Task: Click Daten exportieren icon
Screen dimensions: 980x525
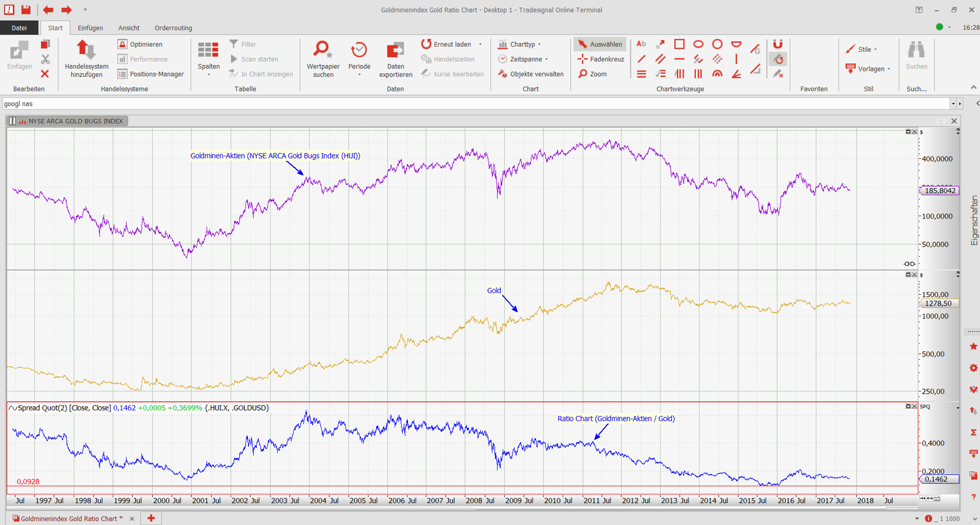Action: coord(395,51)
